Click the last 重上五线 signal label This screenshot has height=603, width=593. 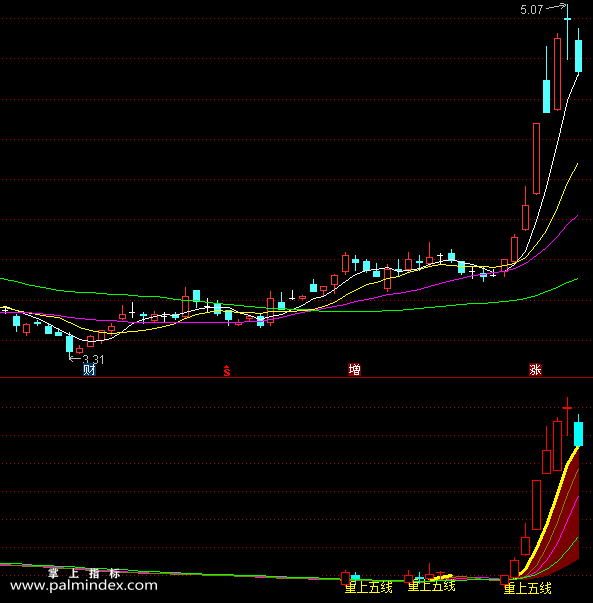[527, 588]
